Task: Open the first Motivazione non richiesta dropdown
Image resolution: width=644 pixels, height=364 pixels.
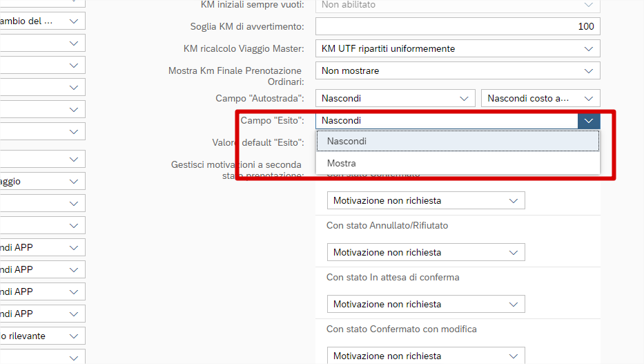Action: coord(513,200)
